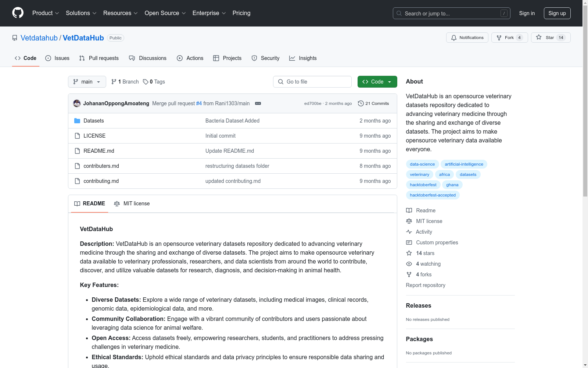Open pull request #4 link
Image resolution: width=588 pixels, height=368 pixels.
(199, 103)
